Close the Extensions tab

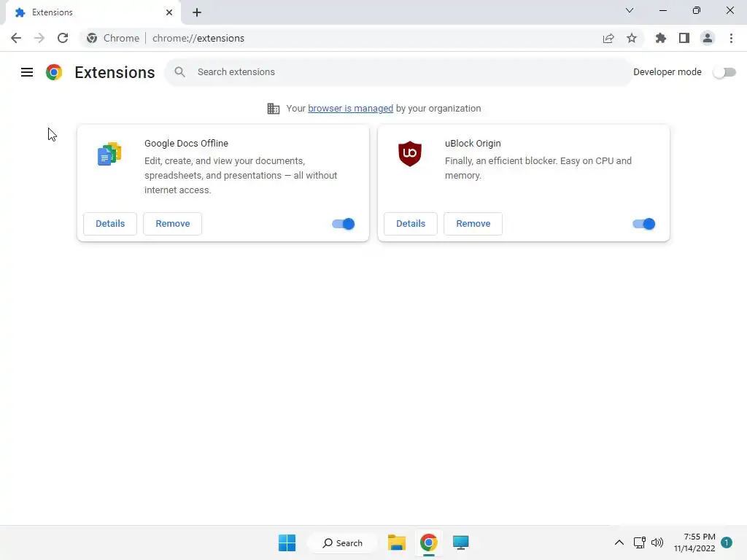(x=169, y=12)
